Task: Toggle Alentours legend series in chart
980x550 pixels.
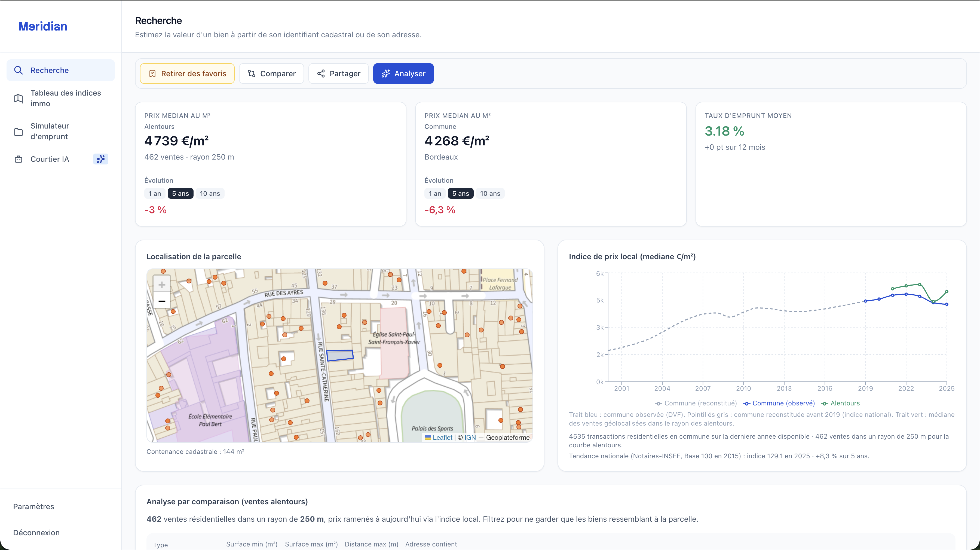Action: coord(840,403)
